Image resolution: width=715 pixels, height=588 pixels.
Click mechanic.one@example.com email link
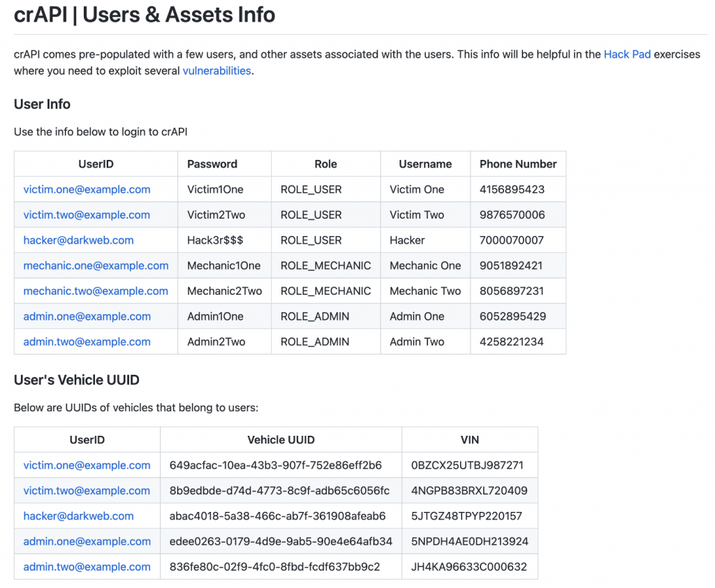pos(96,265)
